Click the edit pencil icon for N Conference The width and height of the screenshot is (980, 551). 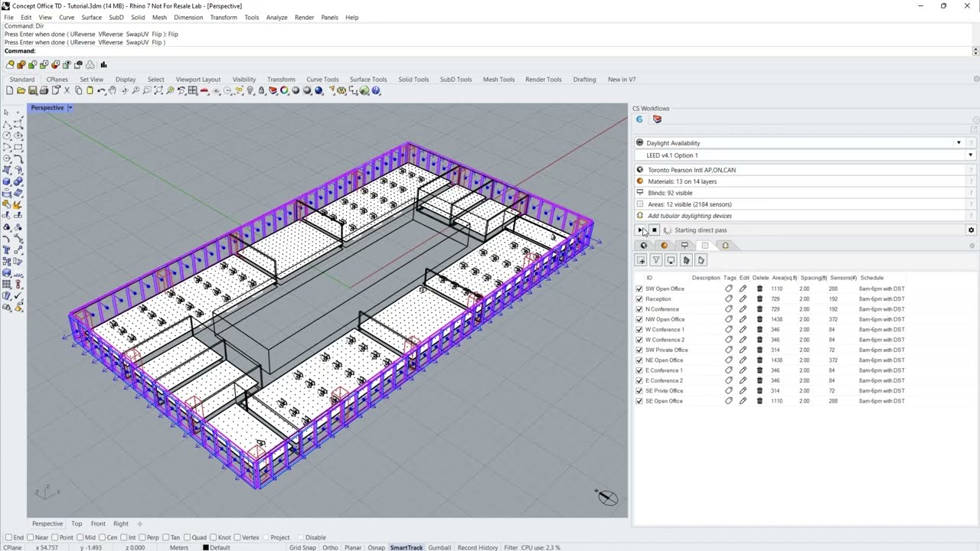click(743, 309)
